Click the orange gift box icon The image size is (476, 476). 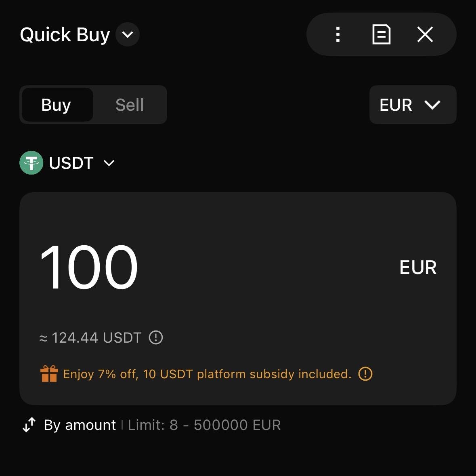click(49, 374)
